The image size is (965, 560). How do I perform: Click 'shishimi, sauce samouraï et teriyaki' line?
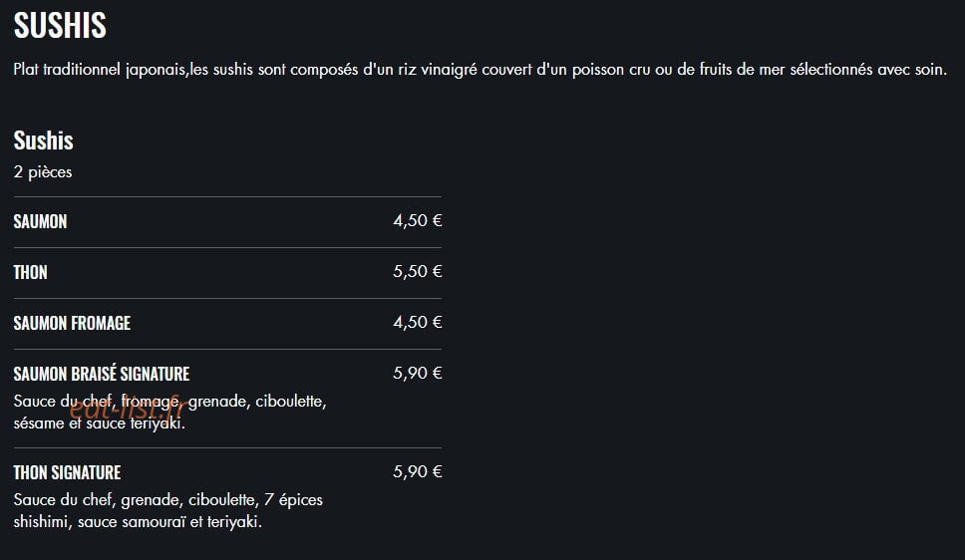[138, 522]
